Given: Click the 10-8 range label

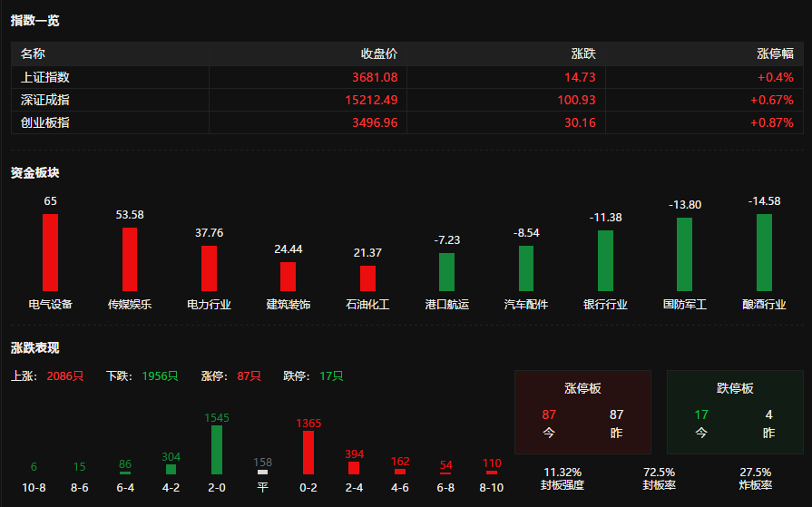Looking at the screenshot, I should pos(34,488).
